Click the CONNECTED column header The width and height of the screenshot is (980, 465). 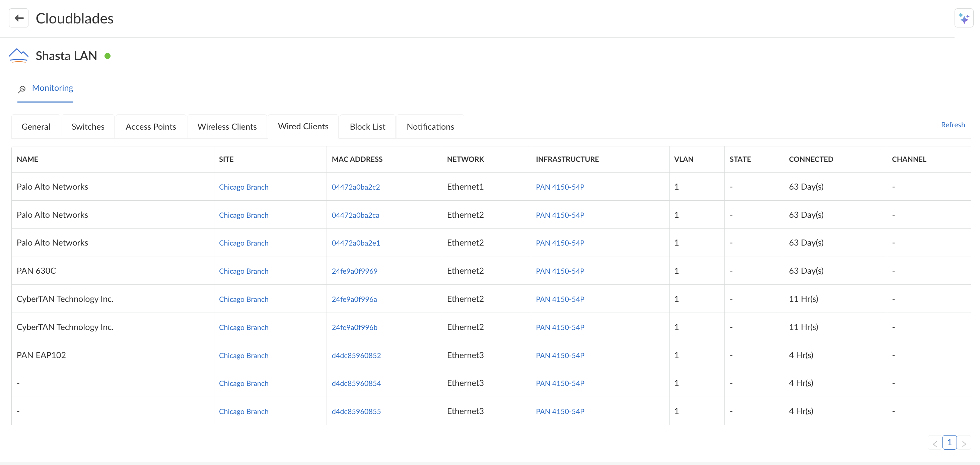point(811,159)
